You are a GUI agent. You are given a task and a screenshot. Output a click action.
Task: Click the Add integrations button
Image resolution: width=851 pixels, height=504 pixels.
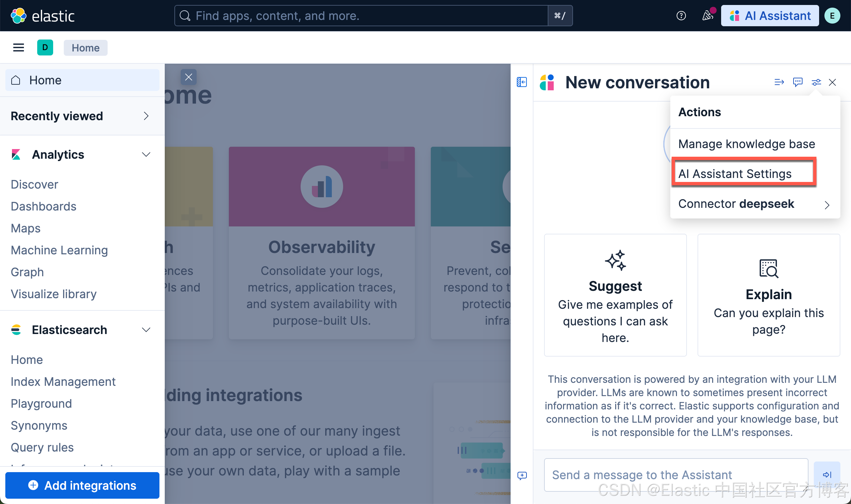[x=82, y=485]
